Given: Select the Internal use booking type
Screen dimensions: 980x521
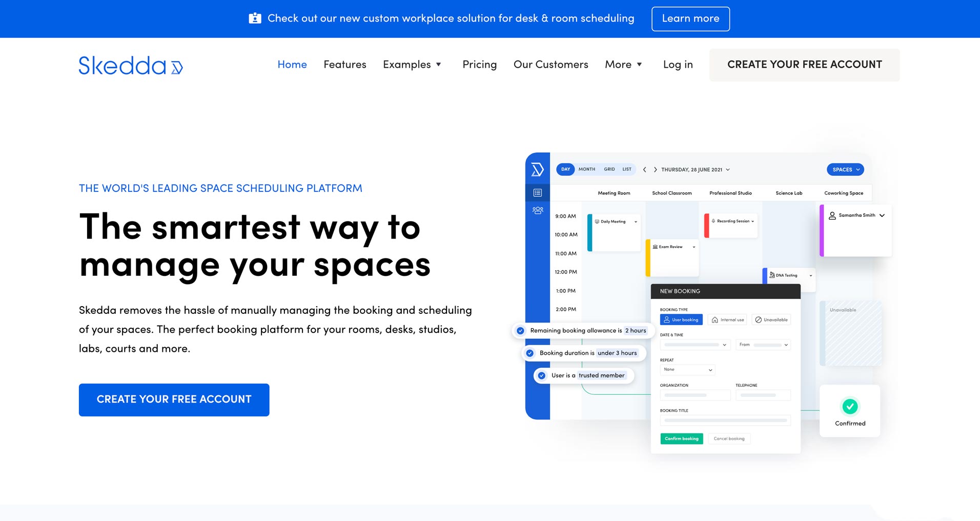Looking at the screenshot, I should click(727, 319).
